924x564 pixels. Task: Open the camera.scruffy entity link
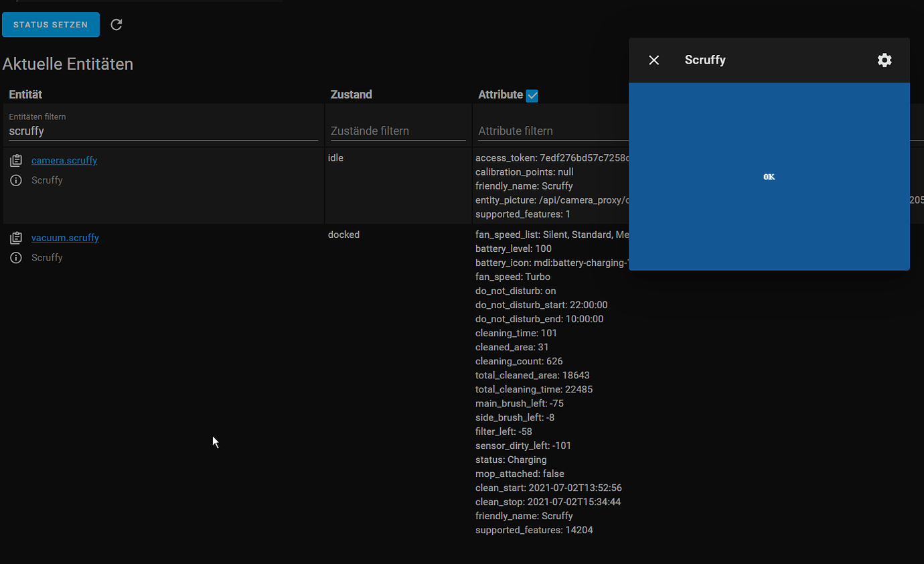pos(64,160)
